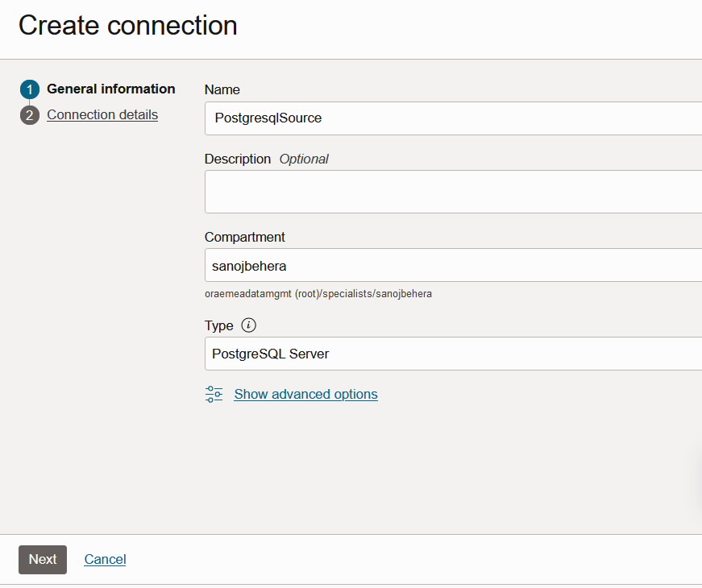Click the Cancel link
This screenshot has height=588, width=702.
tap(105, 559)
